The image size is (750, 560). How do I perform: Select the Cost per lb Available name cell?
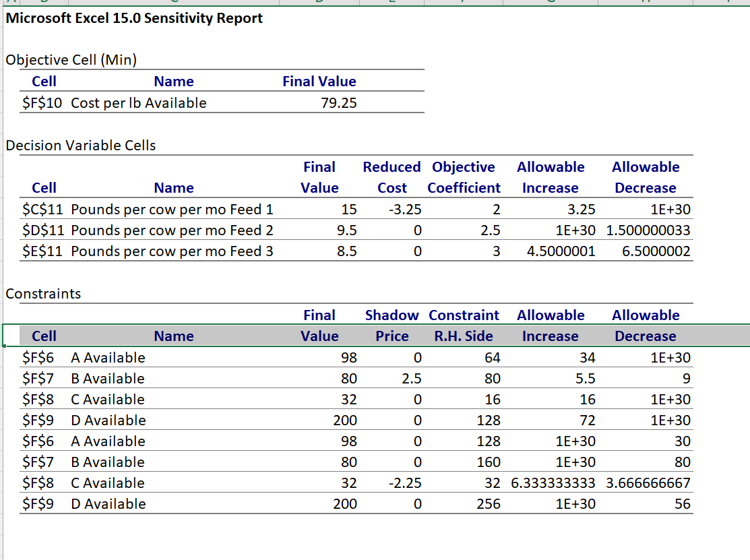138,103
